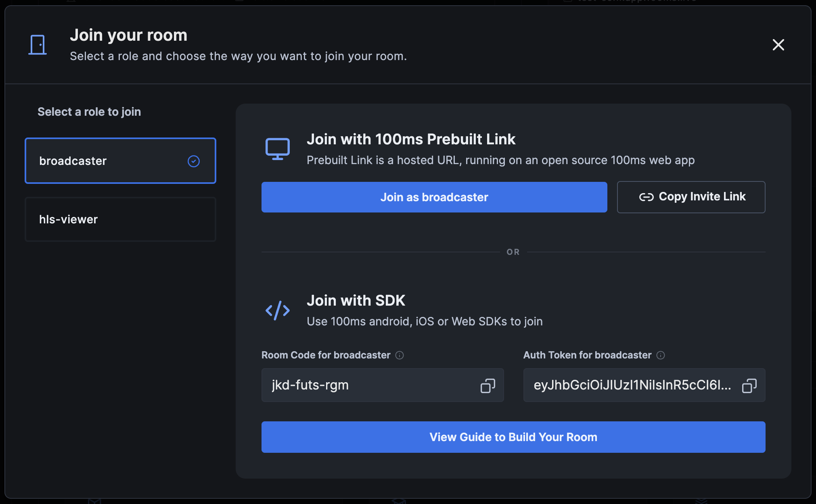Click the door icon in header
The image size is (816, 504).
tap(38, 45)
